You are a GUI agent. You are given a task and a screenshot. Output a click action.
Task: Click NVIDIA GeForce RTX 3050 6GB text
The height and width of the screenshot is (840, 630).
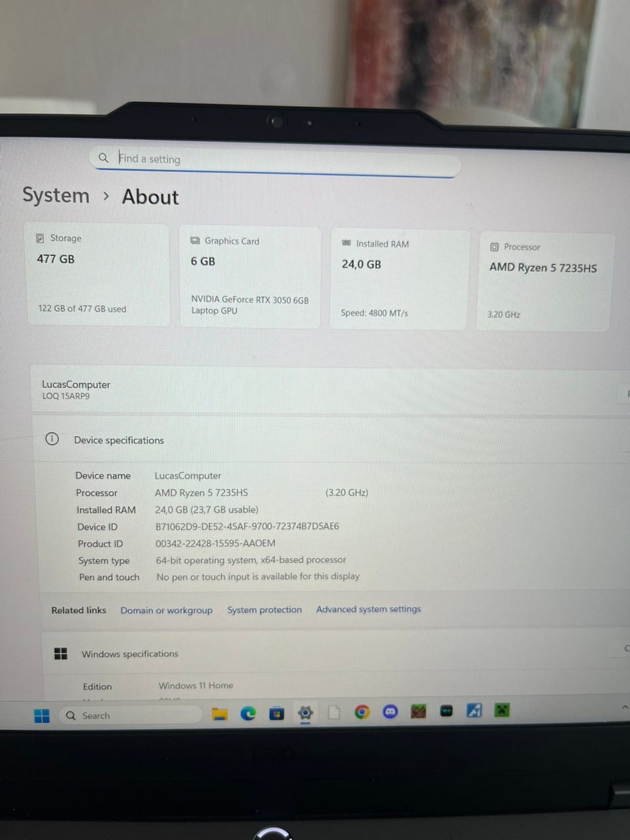[250, 299]
